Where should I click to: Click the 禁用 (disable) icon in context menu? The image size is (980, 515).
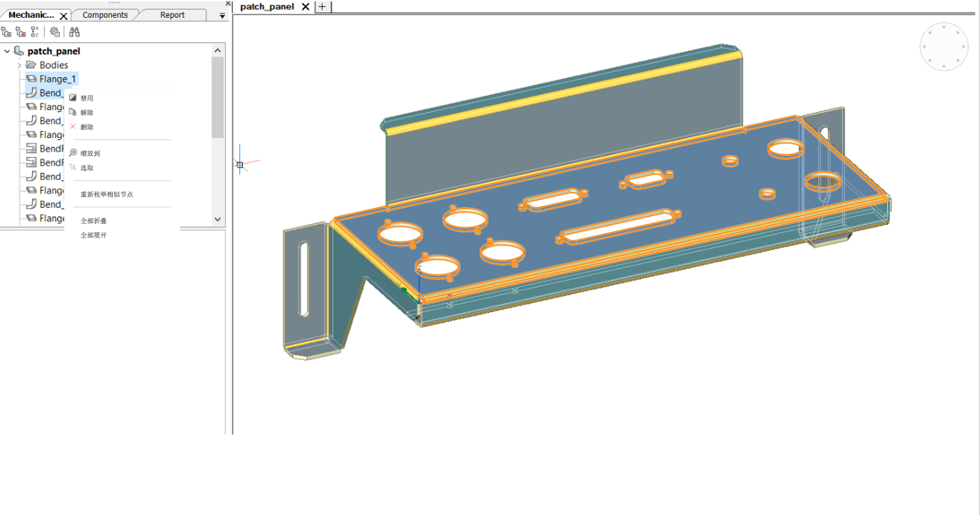pyautogui.click(x=73, y=98)
